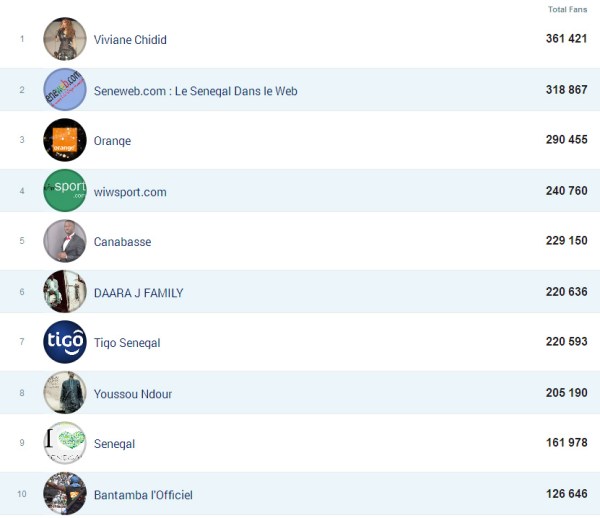
Task: Click the Canabasse name link
Action: click(x=122, y=242)
